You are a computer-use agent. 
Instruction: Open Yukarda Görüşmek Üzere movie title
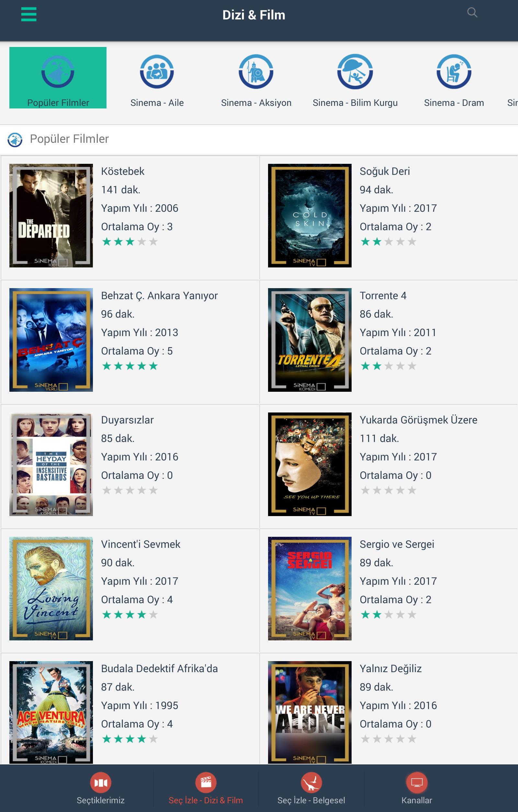pos(419,420)
